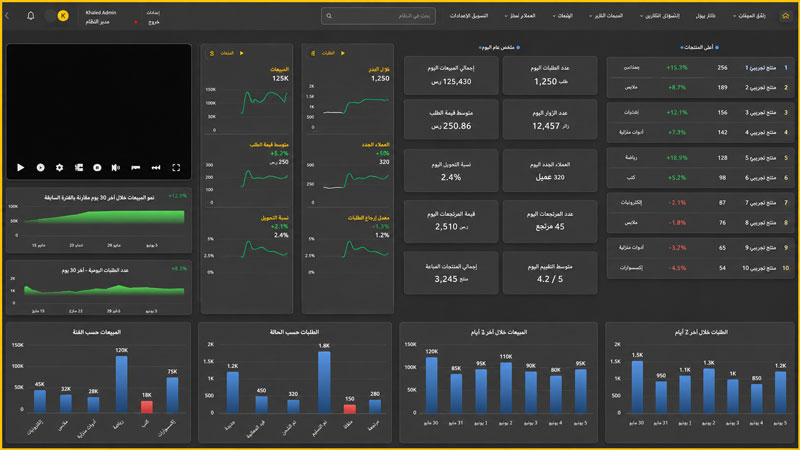Image resolution: width=800 pixels, height=450 pixels.
Task: Expand the nav menu containing العملاء
Action: tap(520, 16)
